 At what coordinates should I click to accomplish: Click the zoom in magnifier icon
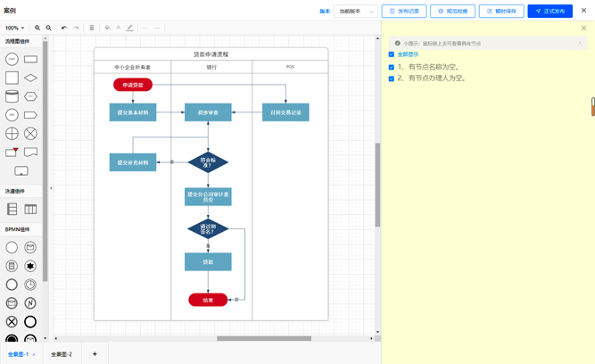(x=37, y=28)
